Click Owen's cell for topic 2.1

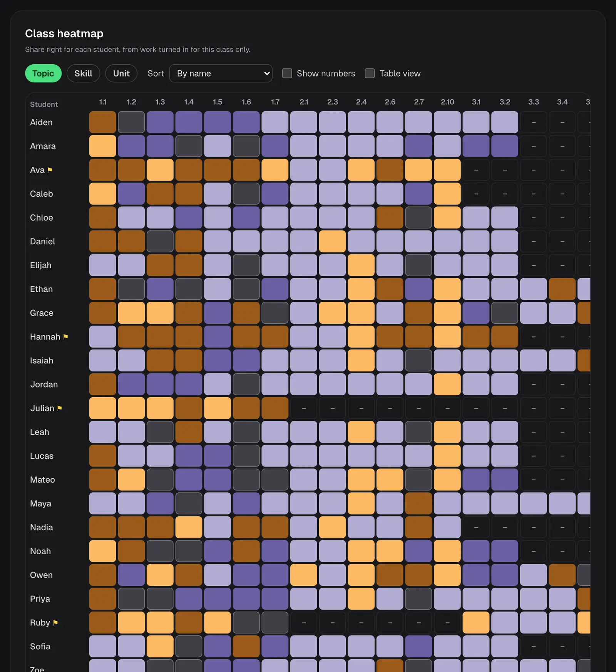[304, 575]
